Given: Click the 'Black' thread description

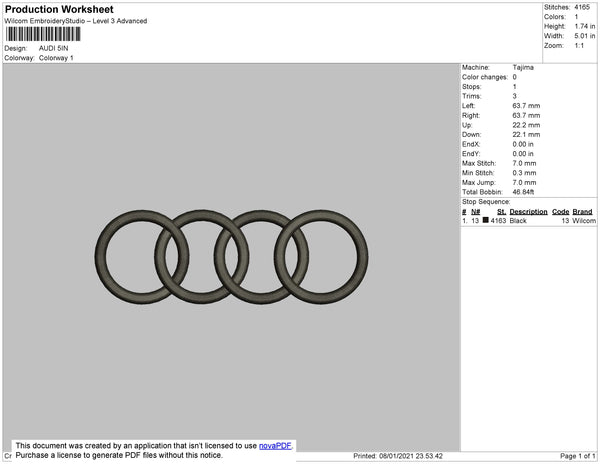Looking at the screenshot, I should [518, 221].
